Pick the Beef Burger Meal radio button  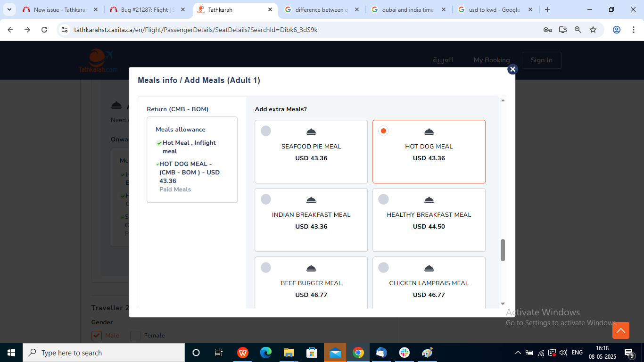click(266, 268)
